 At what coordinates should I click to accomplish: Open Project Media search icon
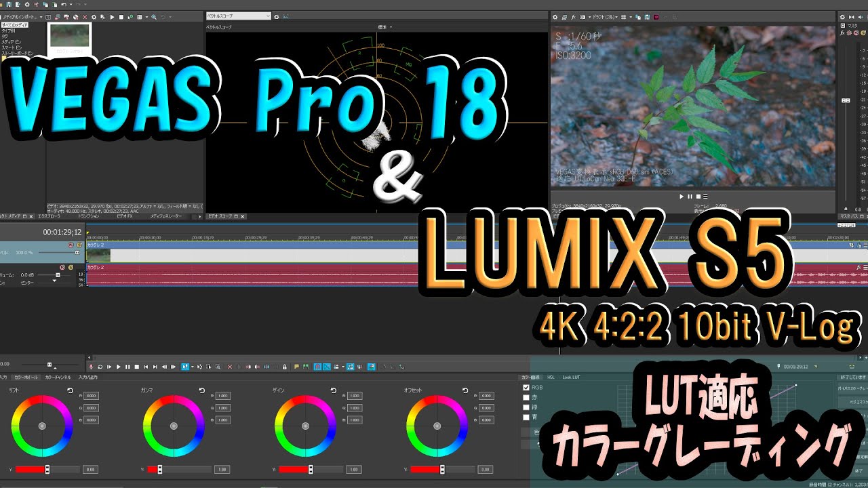154,17
